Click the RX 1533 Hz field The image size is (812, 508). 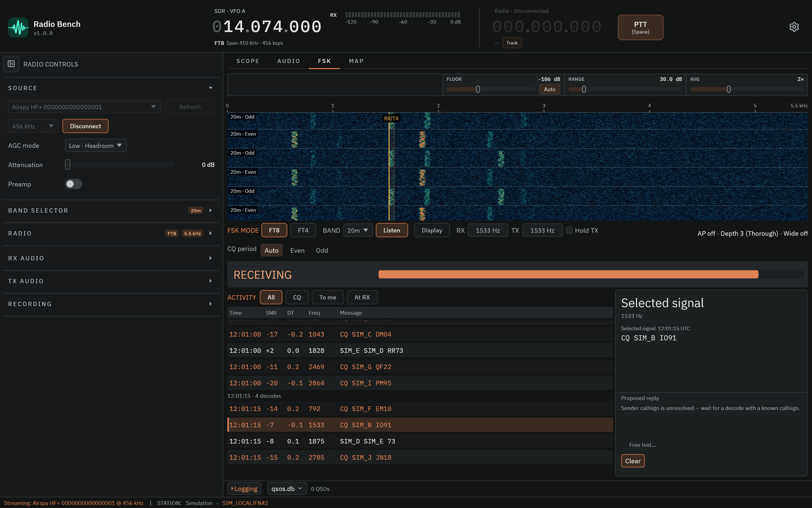(x=488, y=230)
